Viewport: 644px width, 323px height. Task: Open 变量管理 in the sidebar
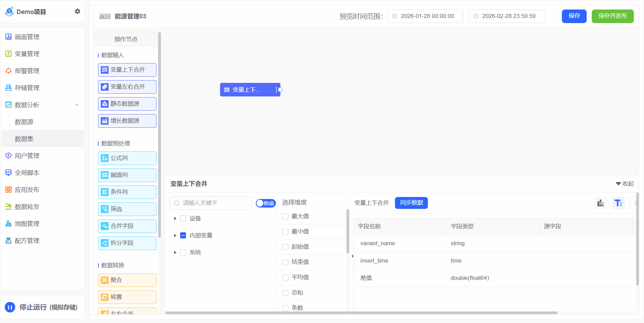(27, 54)
